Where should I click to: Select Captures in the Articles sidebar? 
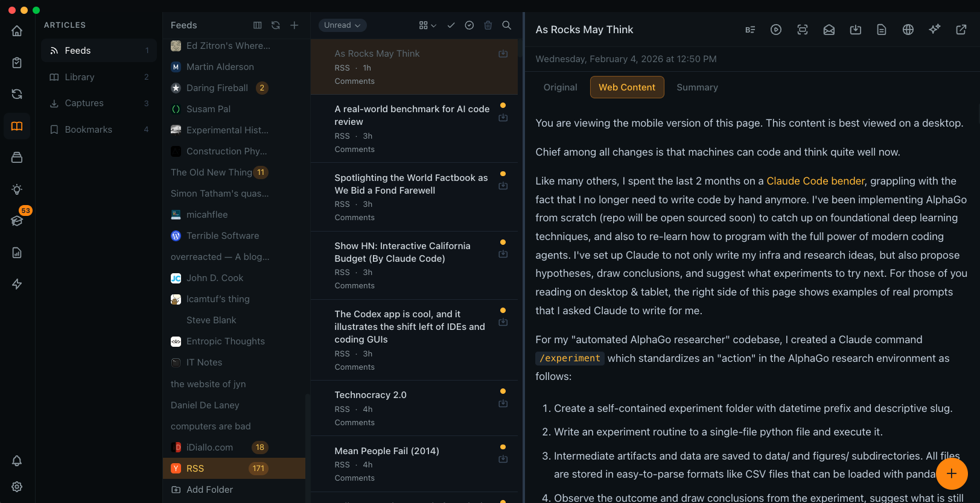point(99,103)
